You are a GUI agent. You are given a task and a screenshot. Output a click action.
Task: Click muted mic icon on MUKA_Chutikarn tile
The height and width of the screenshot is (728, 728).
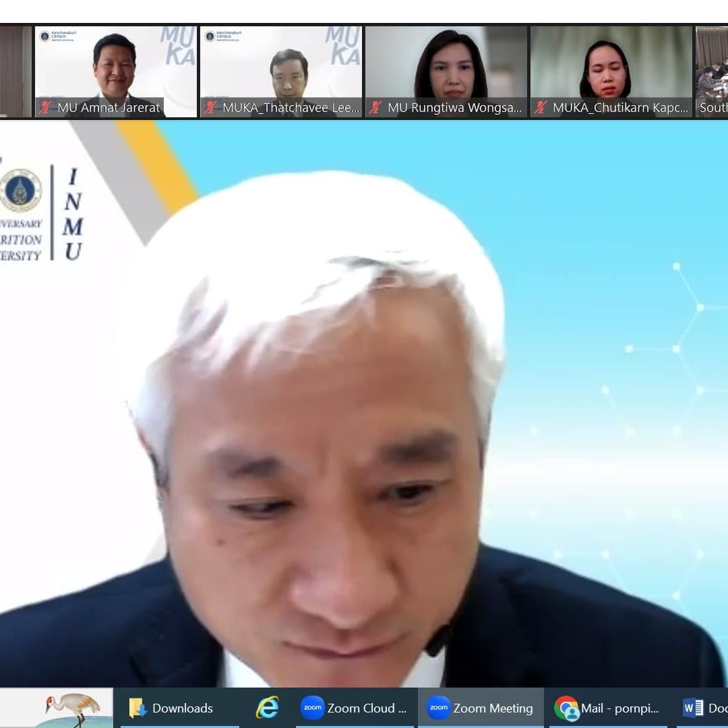click(x=541, y=108)
